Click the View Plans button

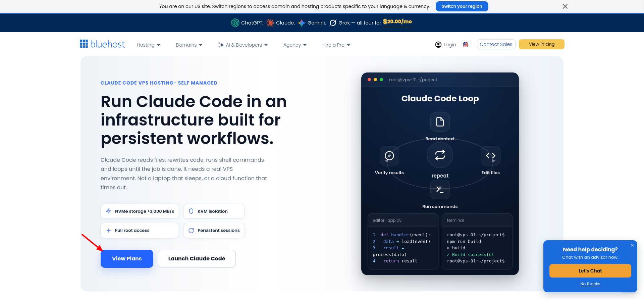pos(127,259)
